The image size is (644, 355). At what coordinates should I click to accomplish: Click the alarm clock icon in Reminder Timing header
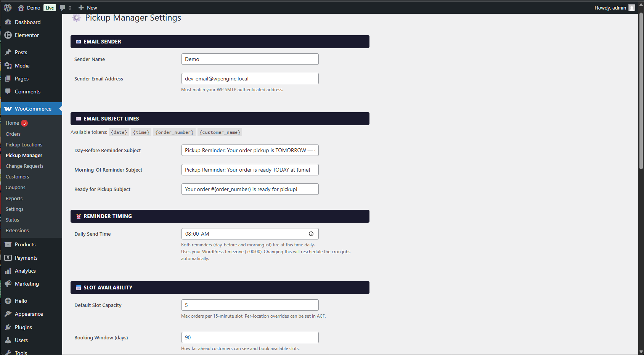(x=79, y=216)
